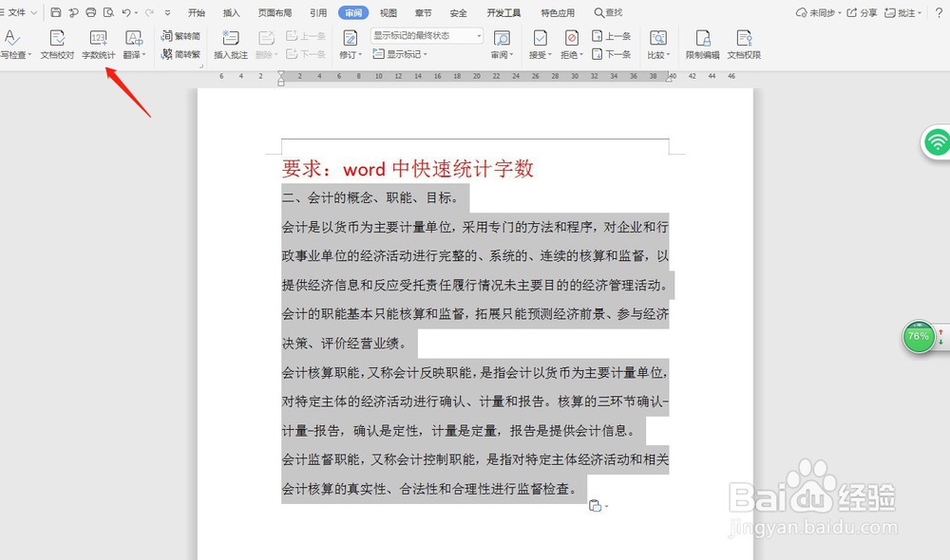
Task: Go to previous comment 上一条 in comments group
Action: (x=306, y=36)
